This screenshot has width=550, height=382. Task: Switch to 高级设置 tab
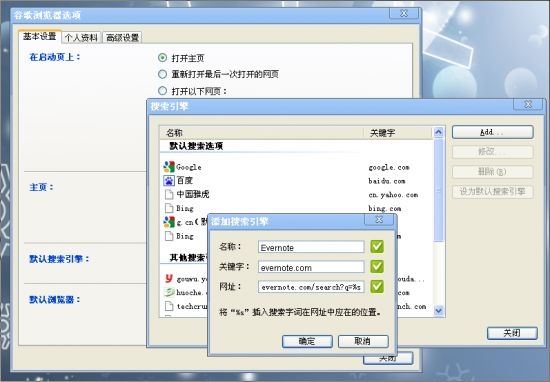coord(122,38)
